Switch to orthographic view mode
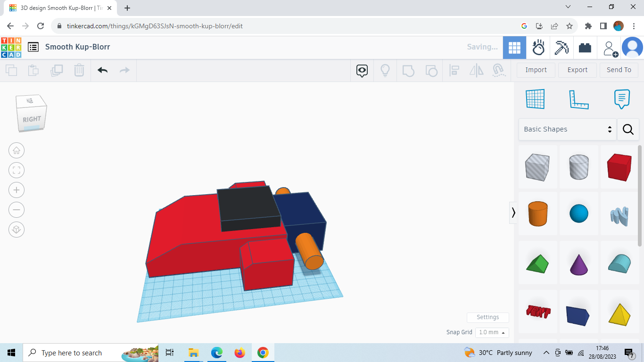Screen dimensions: 644x362 pos(17,230)
